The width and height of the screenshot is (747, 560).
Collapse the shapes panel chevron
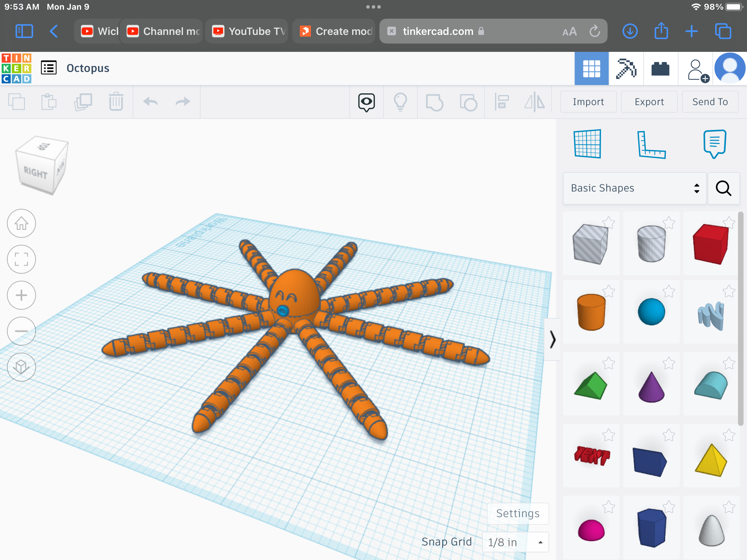point(552,339)
